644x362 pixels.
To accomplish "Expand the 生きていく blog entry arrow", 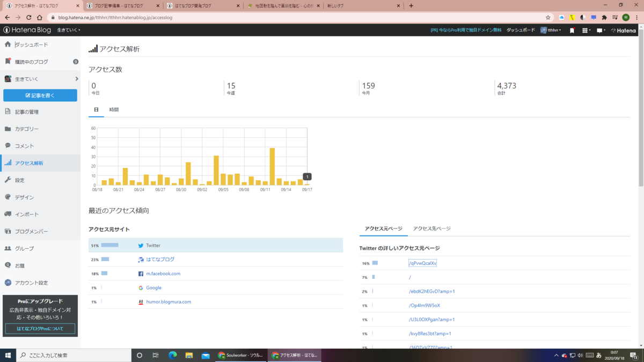I will click(x=77, y=79).
